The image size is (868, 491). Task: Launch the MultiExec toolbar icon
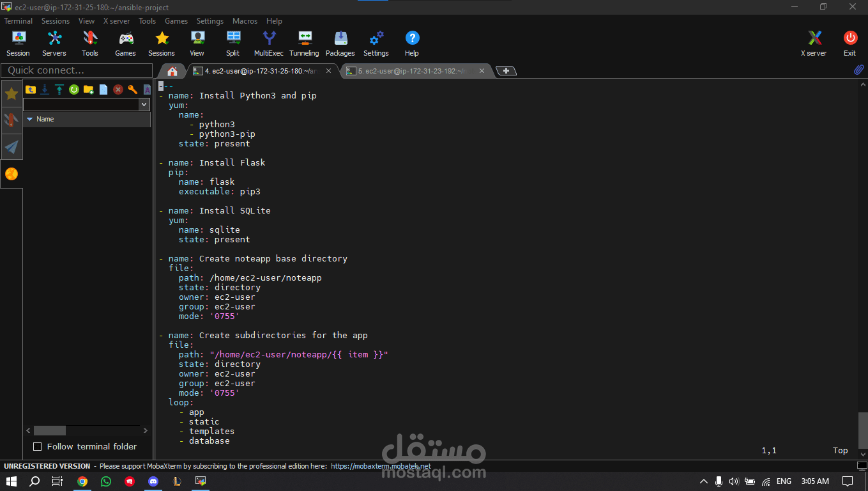(269, 43)
